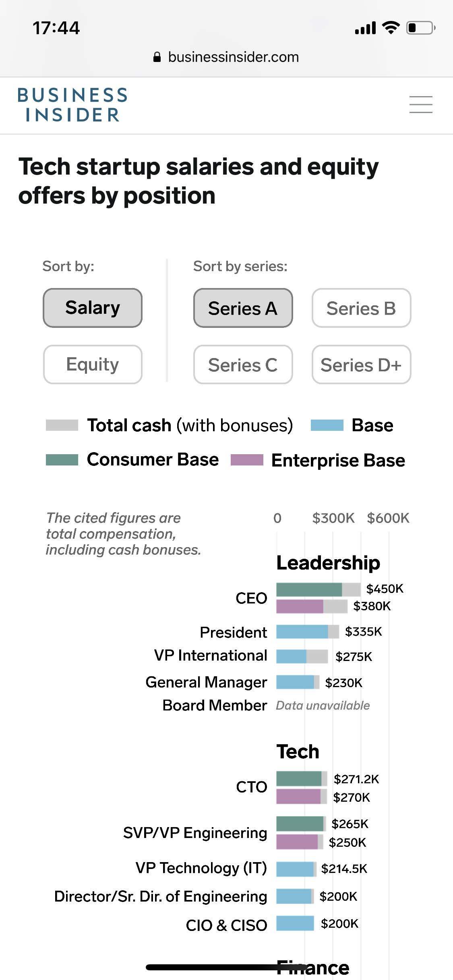Click the green Consumer Base legend swatch
This screenshot has height=980, width=453.
point(62,460)
